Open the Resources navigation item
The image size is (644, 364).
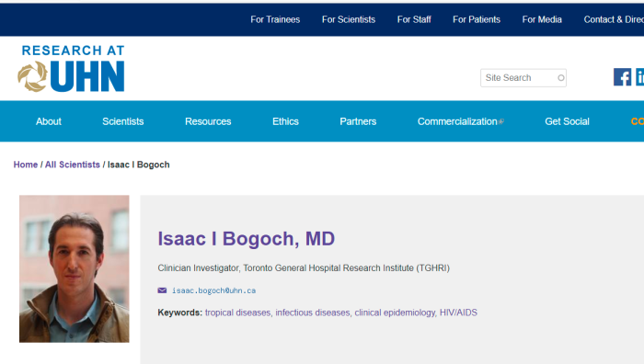tap(208, 121)
